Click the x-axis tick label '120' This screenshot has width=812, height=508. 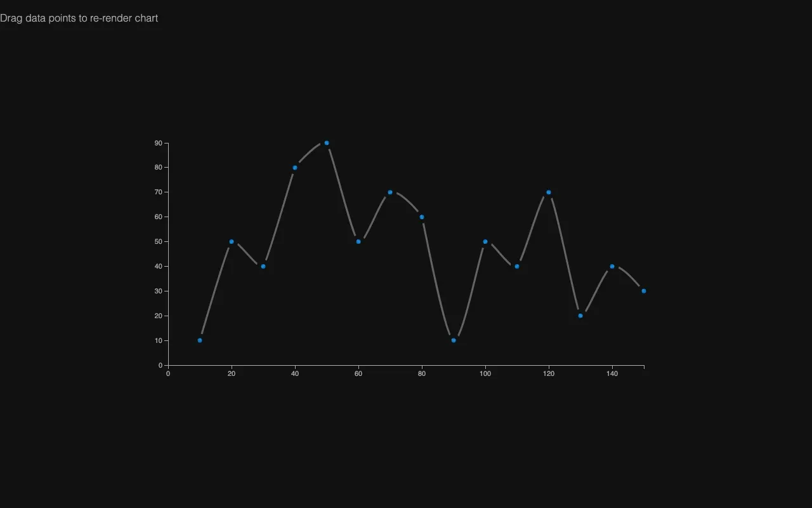tap(549, 374)
